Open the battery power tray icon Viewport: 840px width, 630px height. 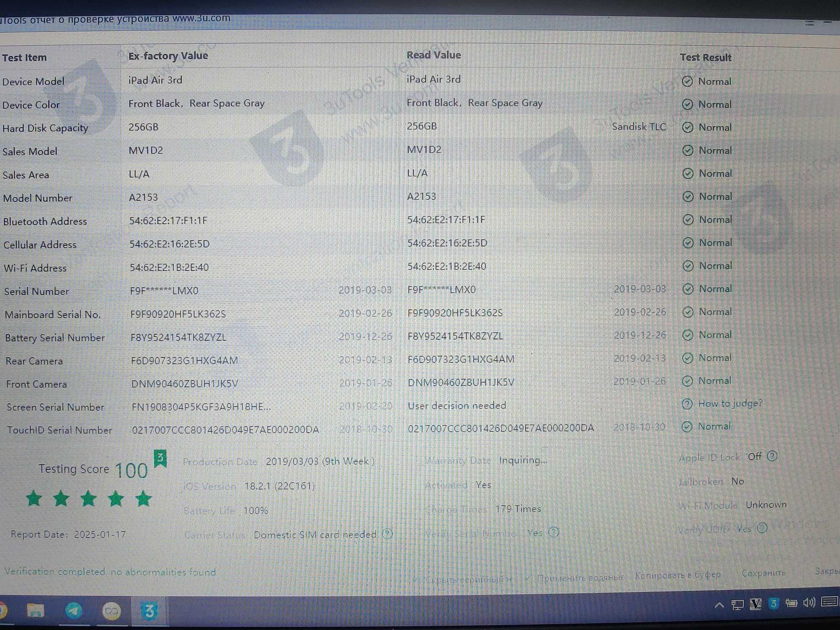[x=791, y=603]
